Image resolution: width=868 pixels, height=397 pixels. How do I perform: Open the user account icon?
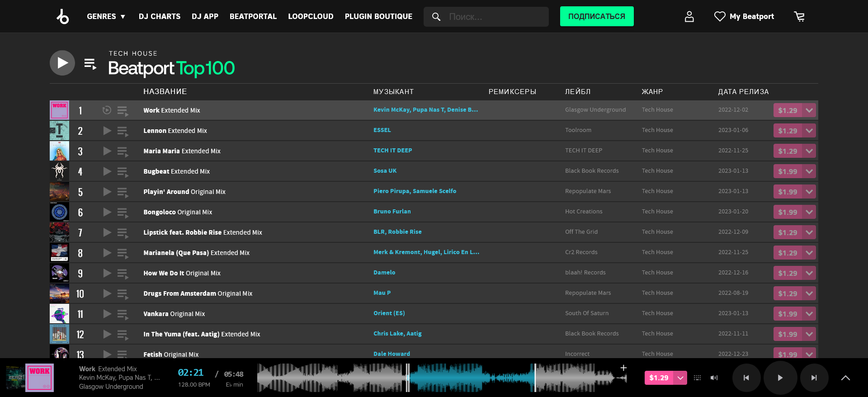(689, 16)
